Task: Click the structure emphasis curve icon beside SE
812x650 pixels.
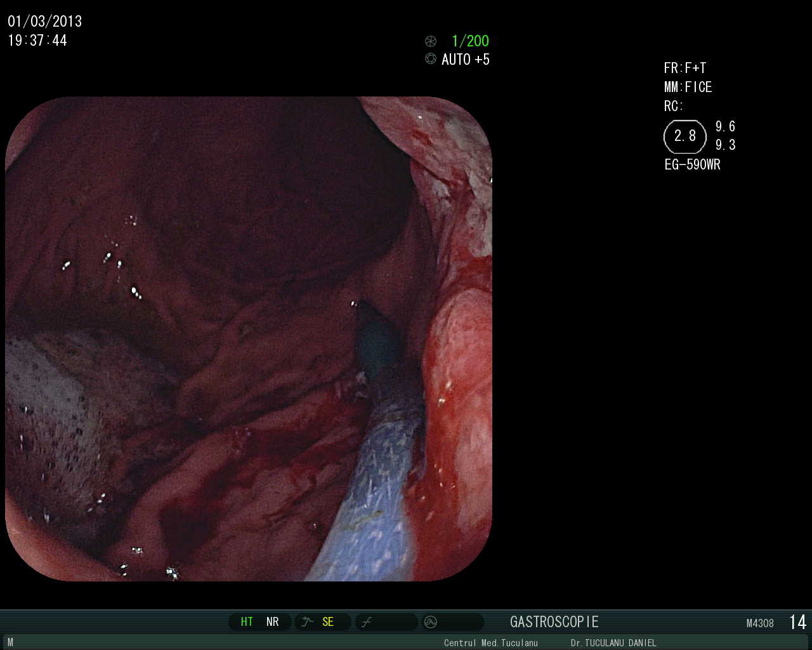Action: coord(307,622)
